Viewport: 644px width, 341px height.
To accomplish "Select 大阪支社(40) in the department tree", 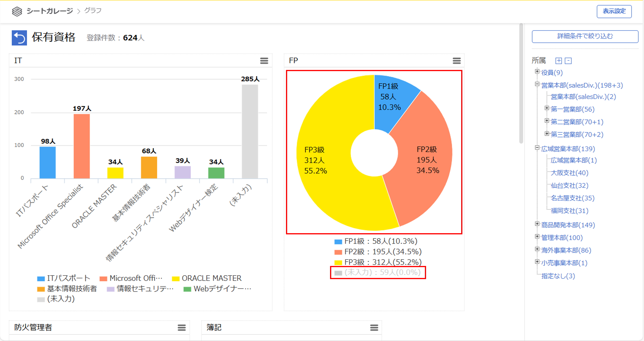I will tap(569, 173).
